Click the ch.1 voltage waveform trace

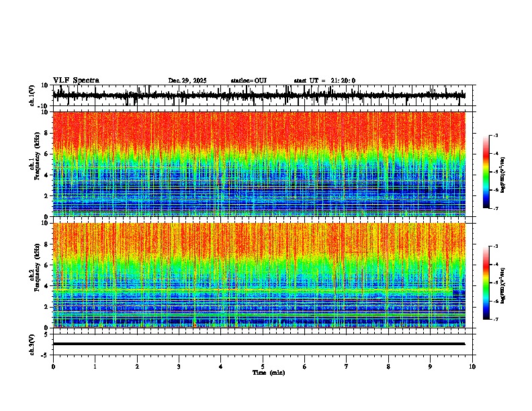[259, 95]
